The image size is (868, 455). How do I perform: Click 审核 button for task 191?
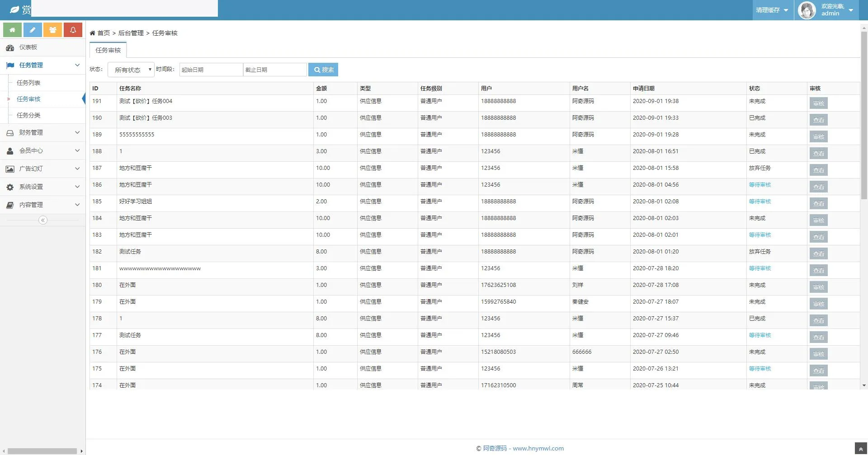pyautogui.click(x=819, y=103)
